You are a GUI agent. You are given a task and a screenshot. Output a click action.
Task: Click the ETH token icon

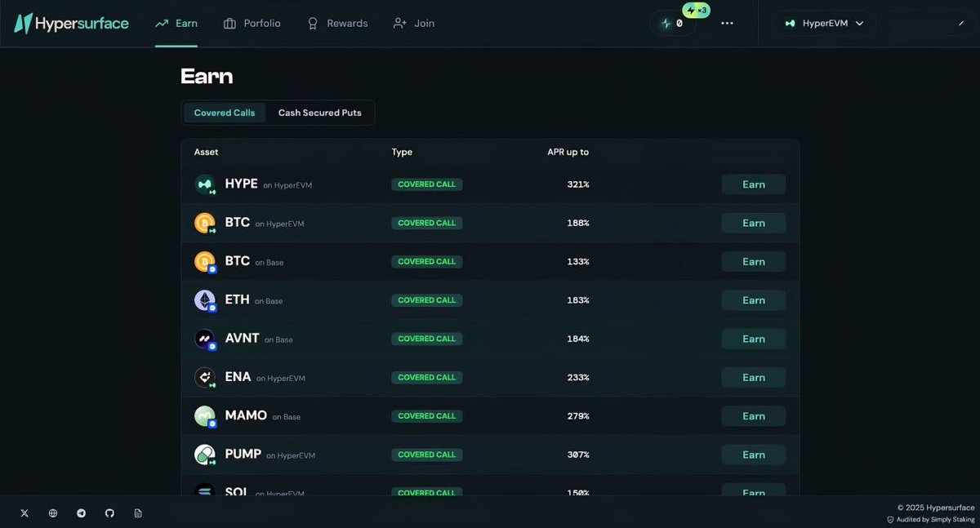click(205, 300)
